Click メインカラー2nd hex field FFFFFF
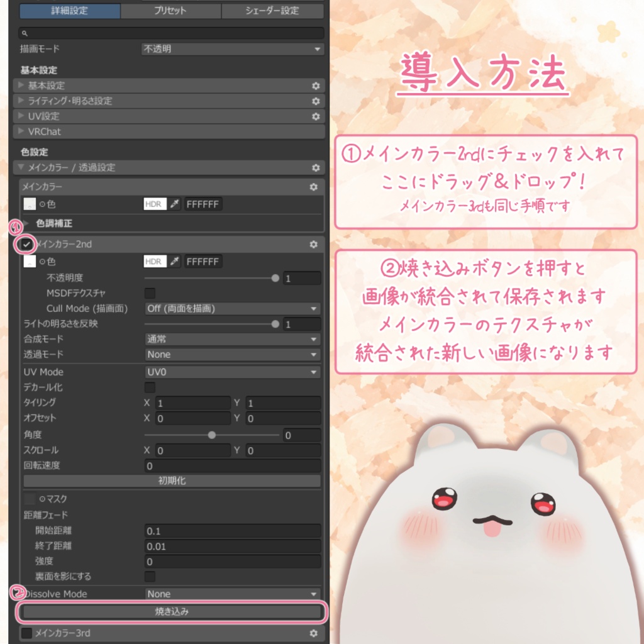 click(203, 262)
